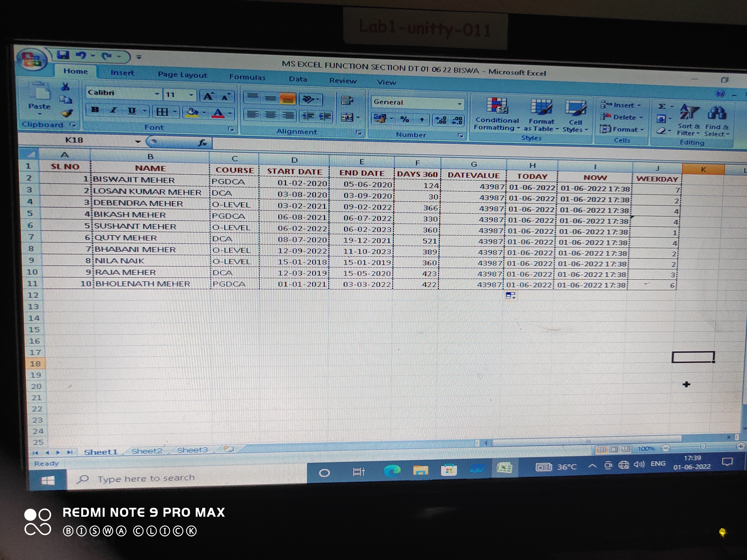Toggle Underline formatting
The image size is (747, 560).
pyautogui.click(x=132, y=111)
